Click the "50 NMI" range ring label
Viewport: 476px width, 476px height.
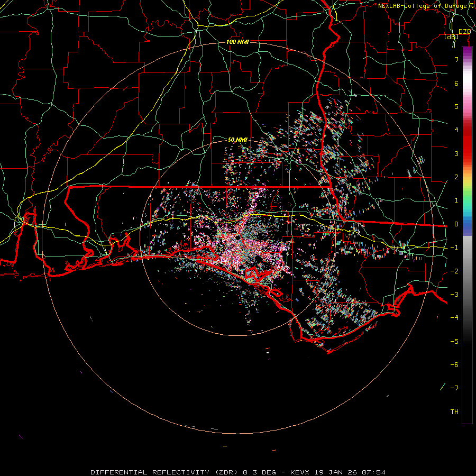point(237,140)
